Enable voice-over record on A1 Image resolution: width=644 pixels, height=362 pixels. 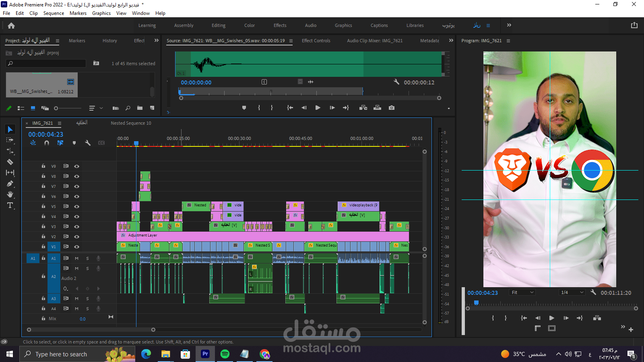(x=98, y=258)
